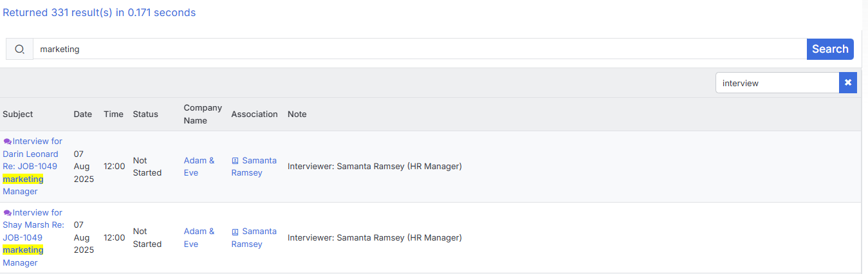The height and width of the screenshot is (274, 868).
Task: Clear the interview filter with X button
Action: (x=848, y=82)
